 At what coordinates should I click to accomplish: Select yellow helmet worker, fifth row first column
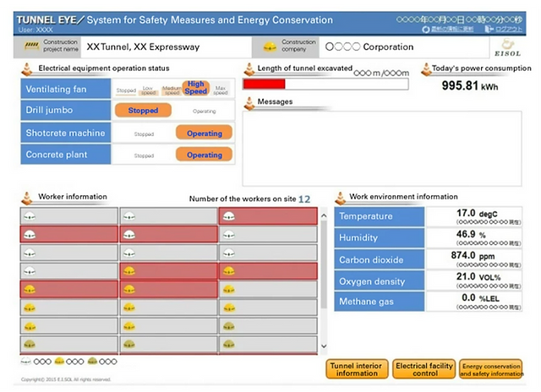[69, 289]
